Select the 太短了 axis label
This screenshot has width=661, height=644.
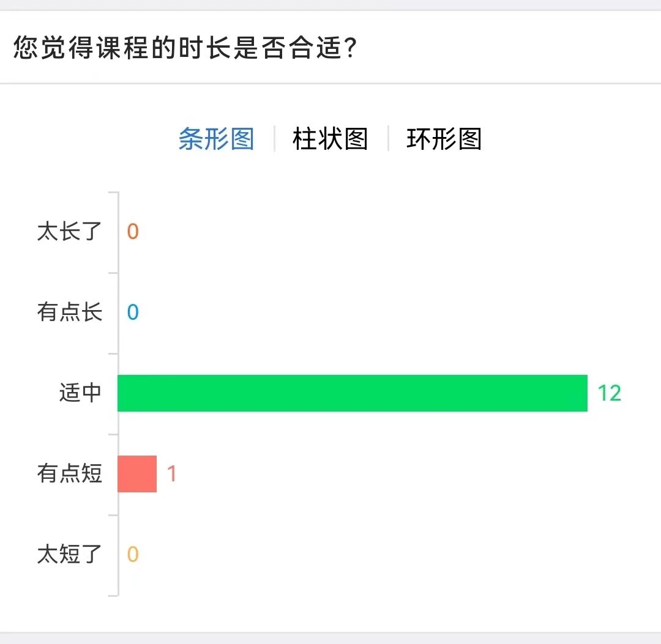pos(69,555)
